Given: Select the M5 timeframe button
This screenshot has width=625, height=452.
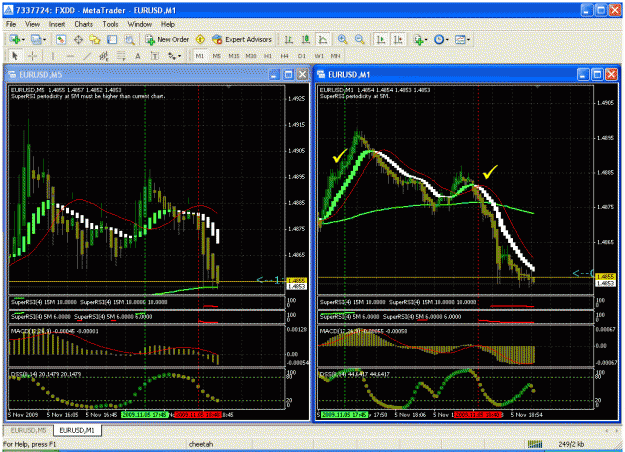Looking at the screenshot, I should [216, 56].
